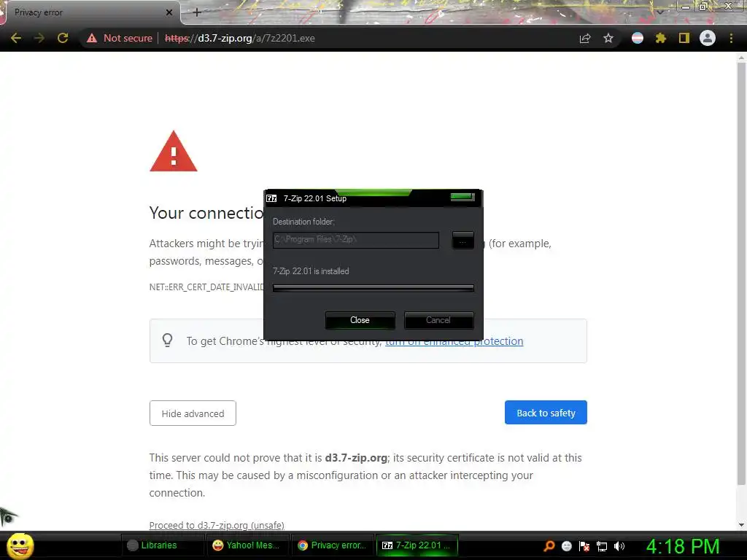The image size is (747, 560).
Task: Open the smiley face Start button
Action: pos(20,546)
